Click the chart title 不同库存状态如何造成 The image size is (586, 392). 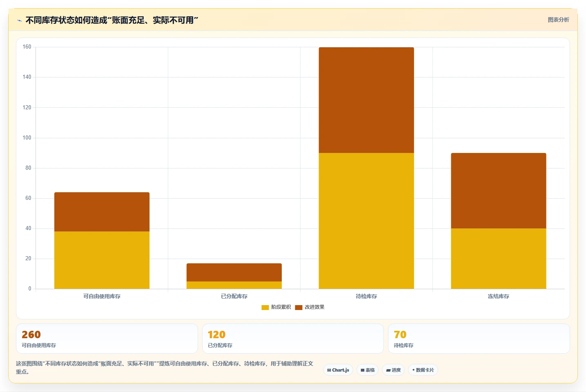tap(112, 20)
